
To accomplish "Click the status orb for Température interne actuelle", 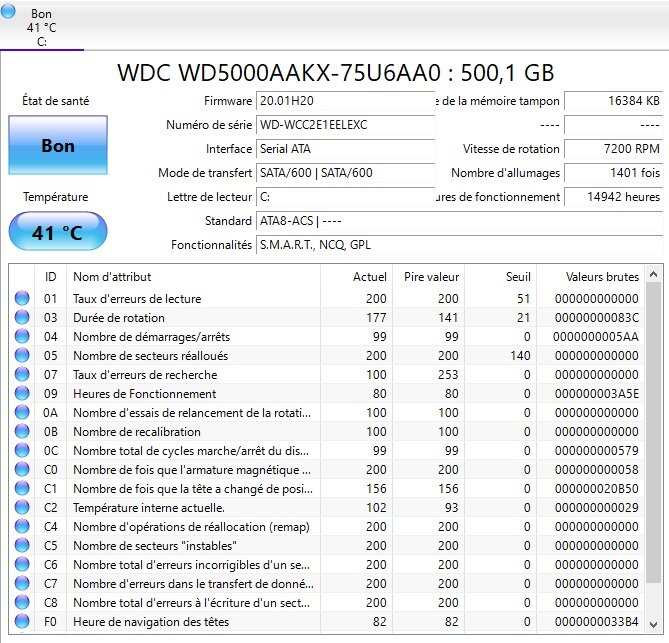I will pyautogui.click(x=22, y=507).
